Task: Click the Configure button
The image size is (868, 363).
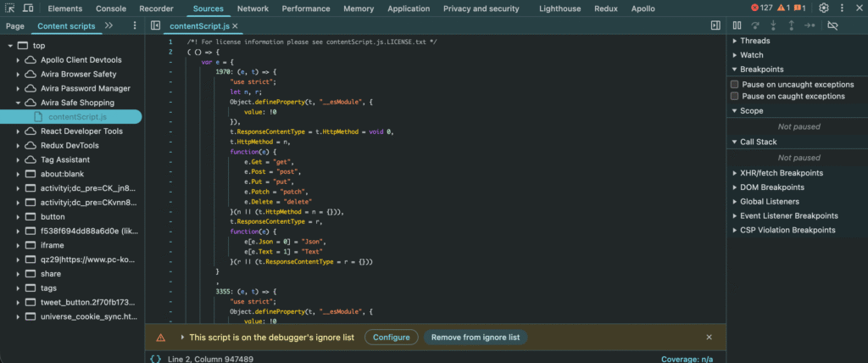Action: [x=391, y=338]
